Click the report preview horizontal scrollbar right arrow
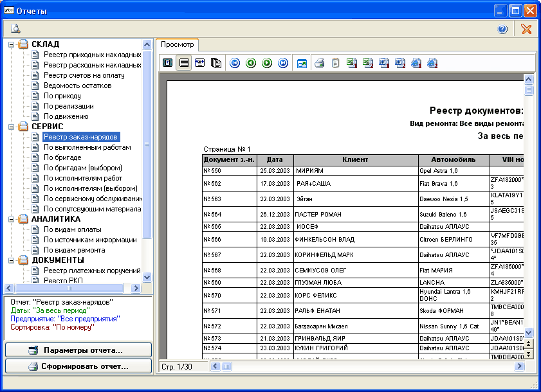This screenshot has width=541, height=392. (519, 366)
